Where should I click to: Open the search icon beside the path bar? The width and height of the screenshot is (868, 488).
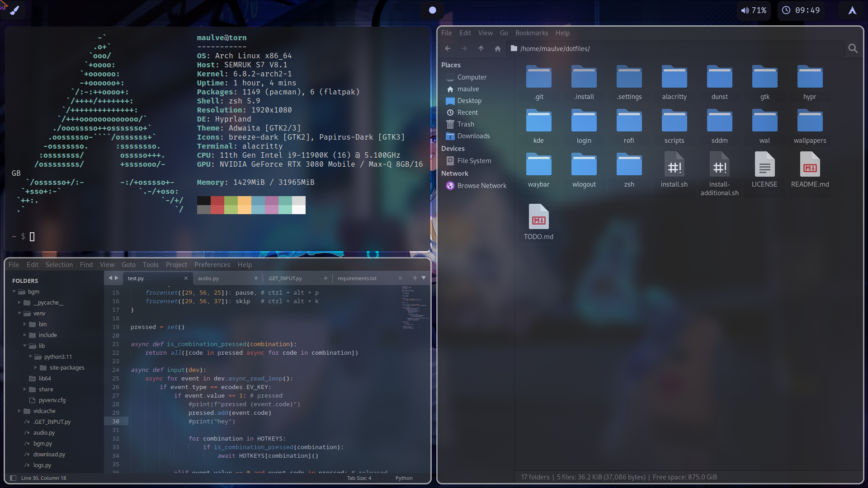point(853,48)
